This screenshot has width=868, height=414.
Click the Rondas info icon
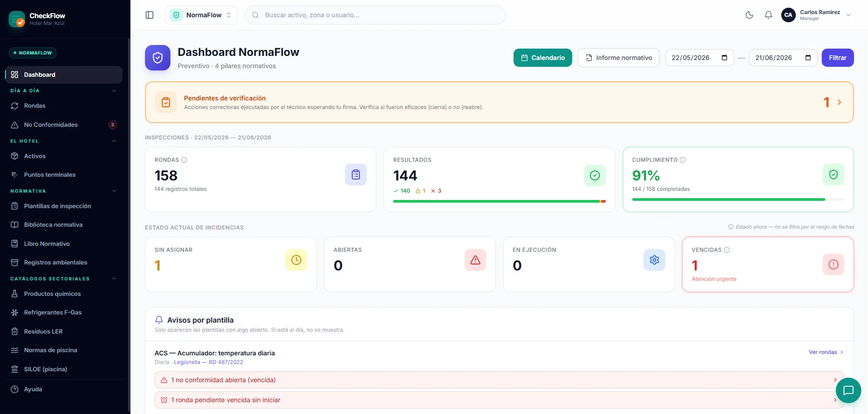(x=184, y=160)
